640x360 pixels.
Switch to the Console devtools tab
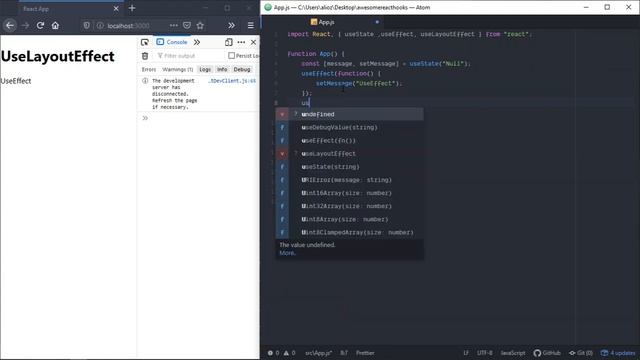[172, 42]
